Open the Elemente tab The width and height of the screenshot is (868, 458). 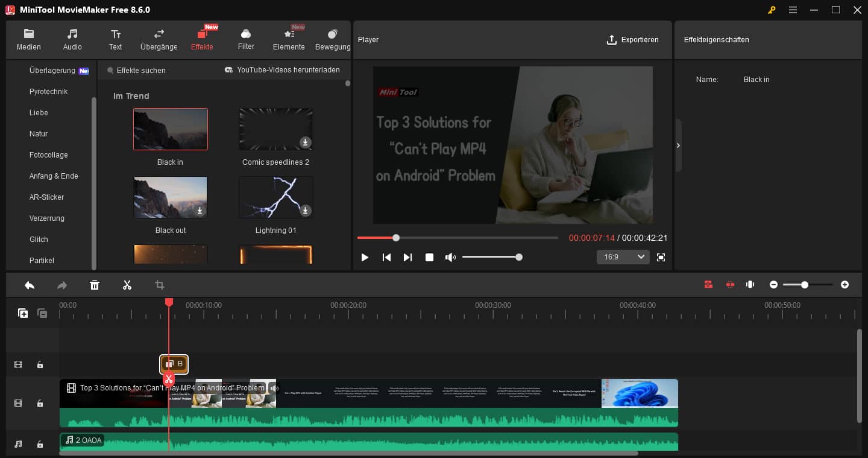click(289, 40)
